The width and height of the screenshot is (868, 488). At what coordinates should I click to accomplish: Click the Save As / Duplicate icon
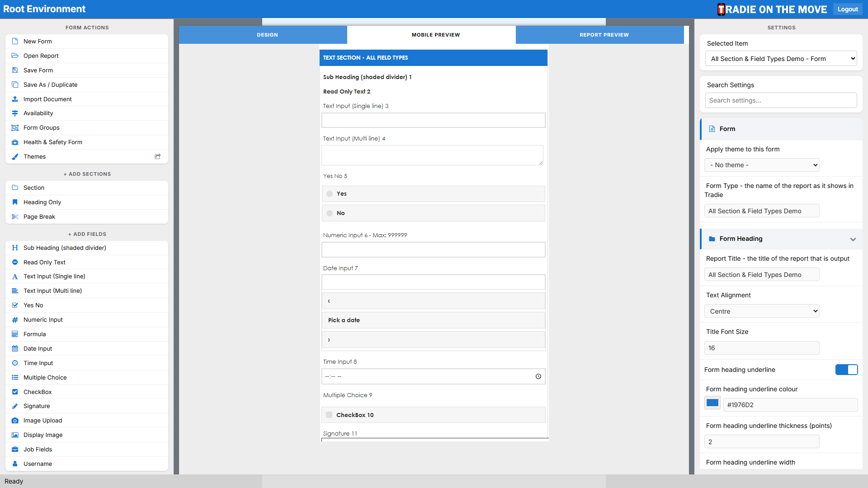click(x=15, y=84)
